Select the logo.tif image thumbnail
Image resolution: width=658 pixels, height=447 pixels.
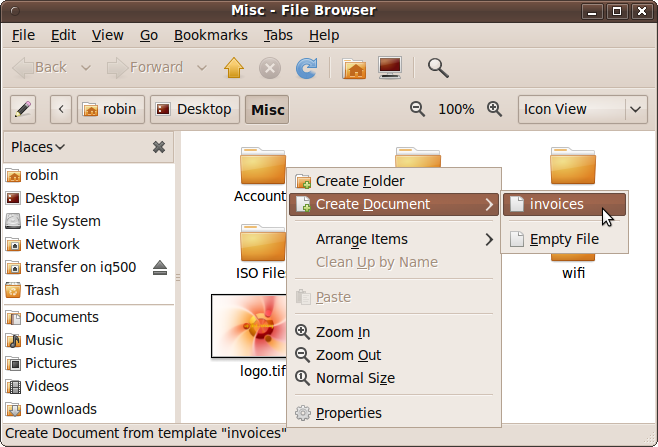[249, 326]
